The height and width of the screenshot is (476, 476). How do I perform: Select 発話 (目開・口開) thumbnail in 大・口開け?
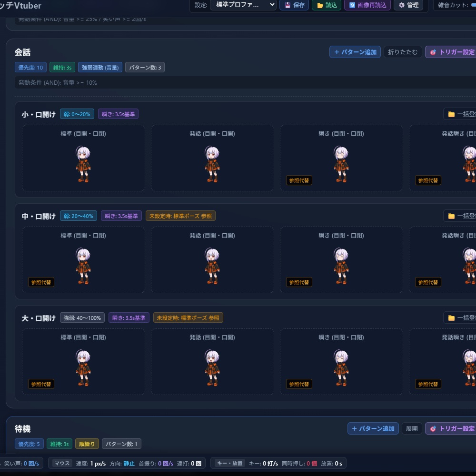click(212, 362)
